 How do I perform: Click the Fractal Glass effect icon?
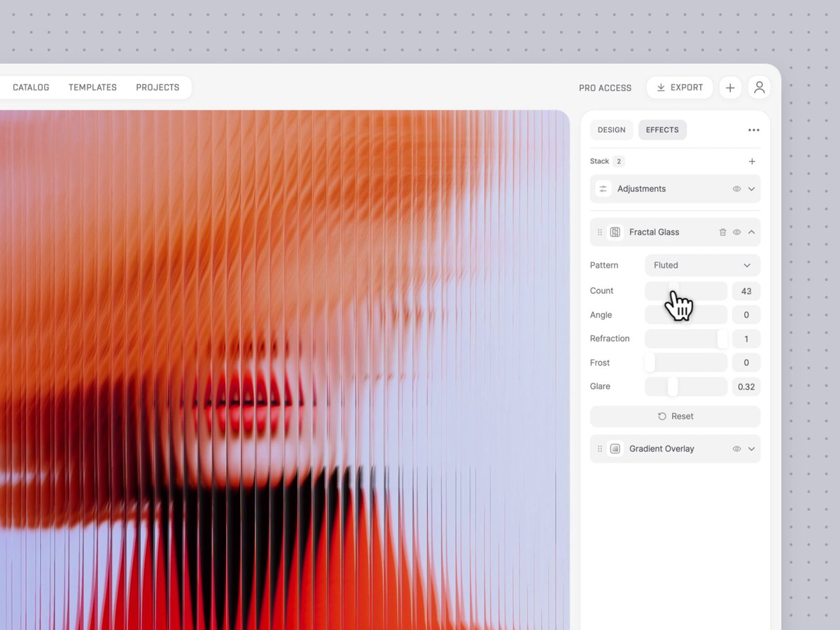[615, 232]
